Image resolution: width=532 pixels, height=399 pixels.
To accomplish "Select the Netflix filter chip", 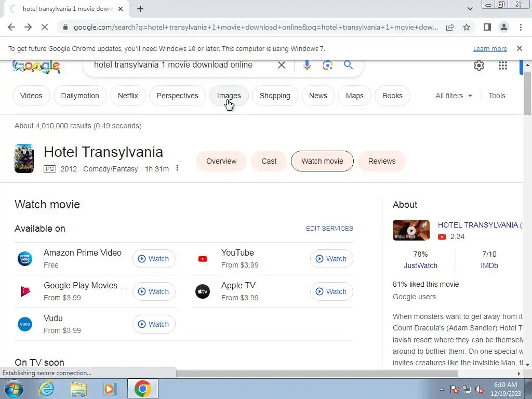I will click(x=128, y=96).
